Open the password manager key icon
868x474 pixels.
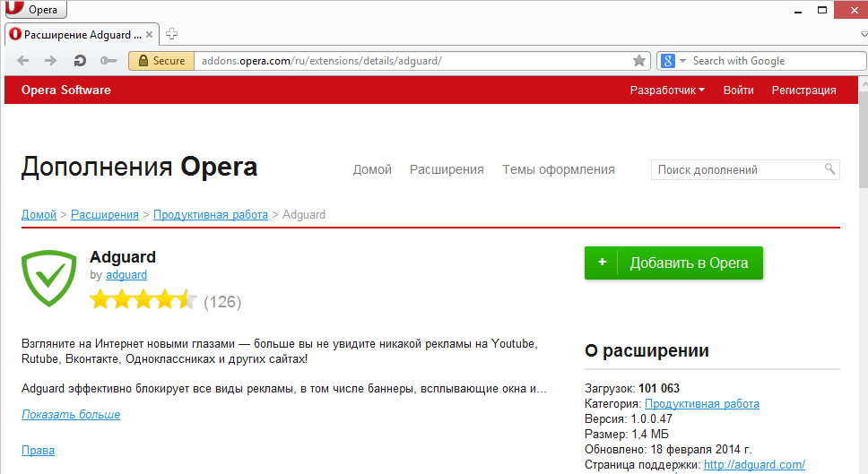pos(108,61)
